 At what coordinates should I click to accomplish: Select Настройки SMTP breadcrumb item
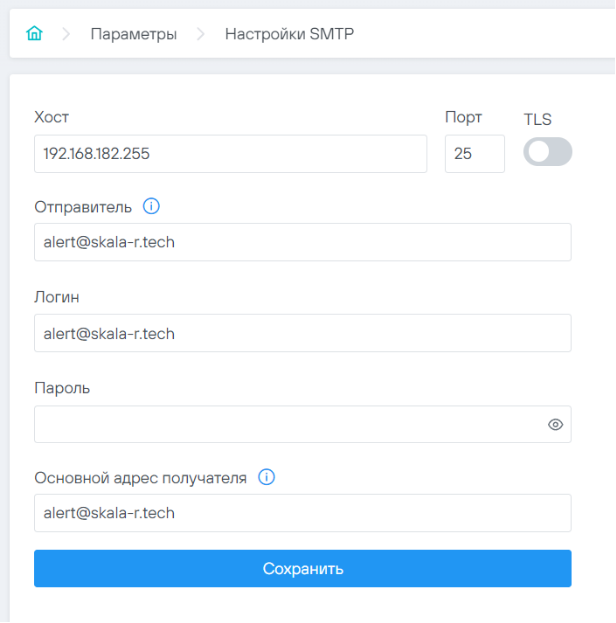tap(289, 34)
